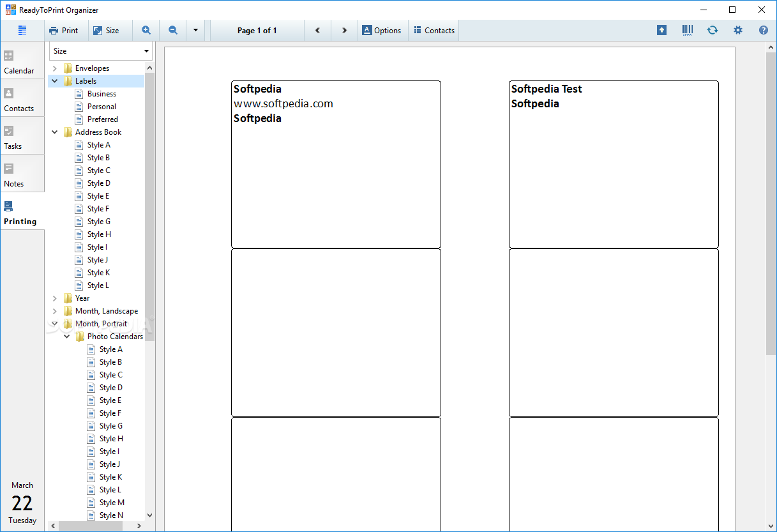Select the Business label template
The height and width of the screenshot is (532, 777).
[x=102, y=94]
